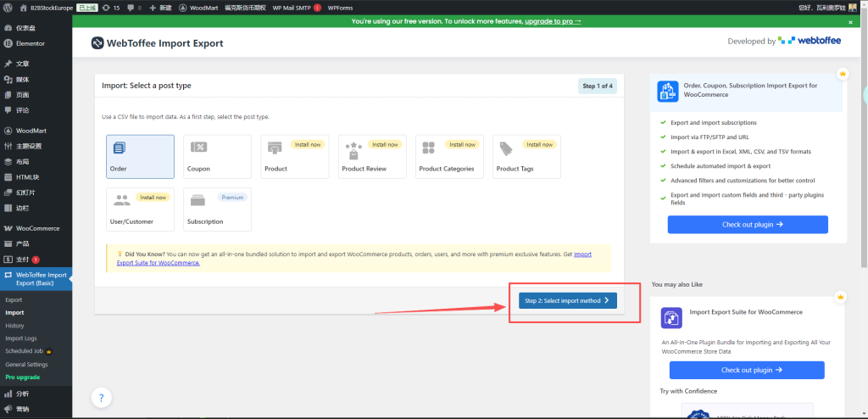
Task: Click the user avatar in admin bar
Action: [854, 8]
